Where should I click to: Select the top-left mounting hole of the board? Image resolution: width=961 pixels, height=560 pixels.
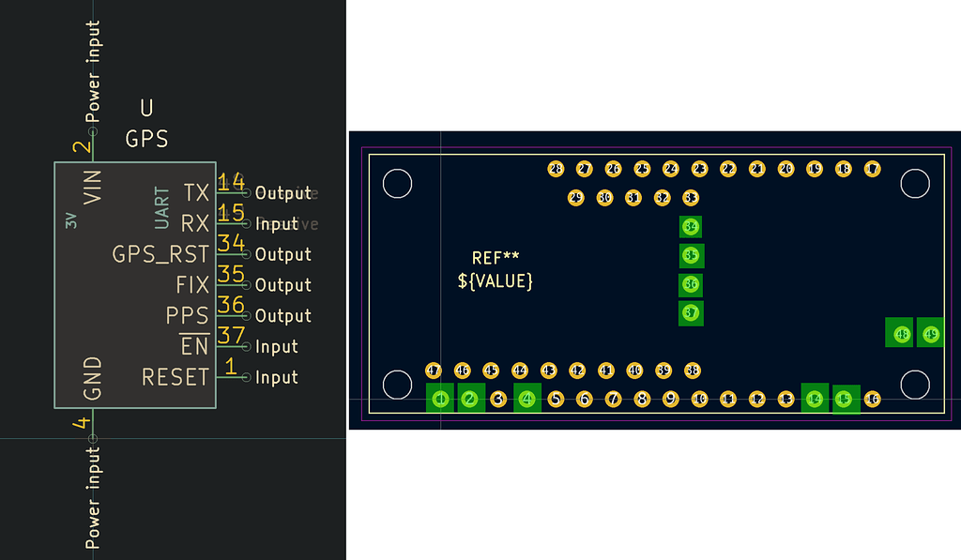coord(398,184)
